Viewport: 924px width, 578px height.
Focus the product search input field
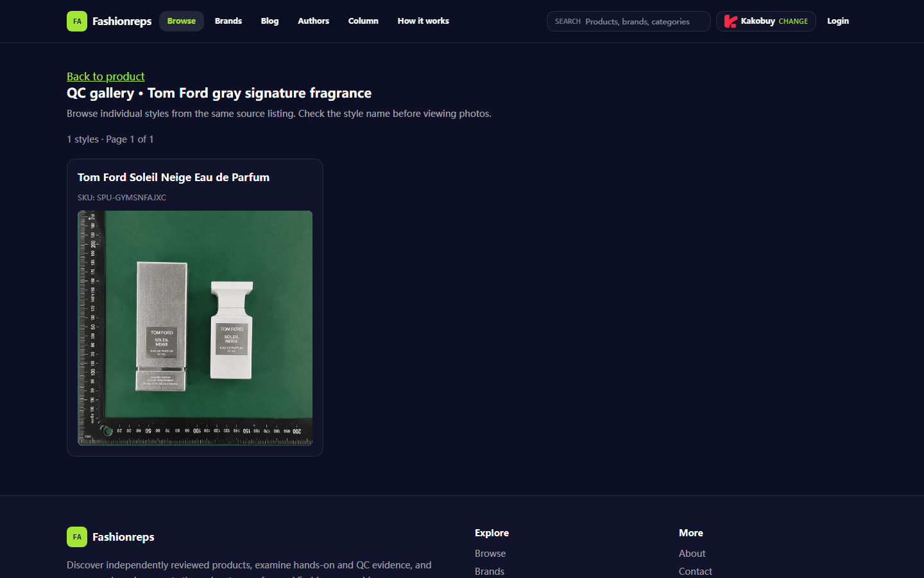[x=629, y=21]
